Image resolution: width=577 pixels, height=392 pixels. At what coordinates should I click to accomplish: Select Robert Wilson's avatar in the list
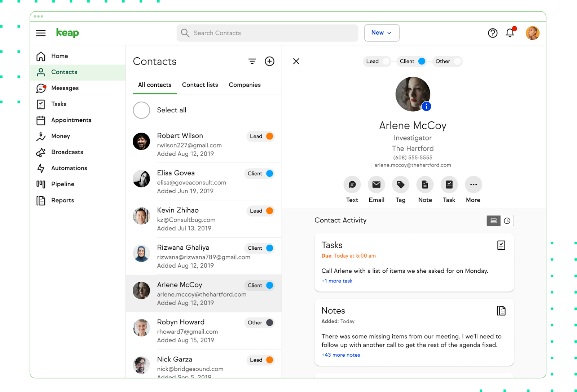coord(141,141)
